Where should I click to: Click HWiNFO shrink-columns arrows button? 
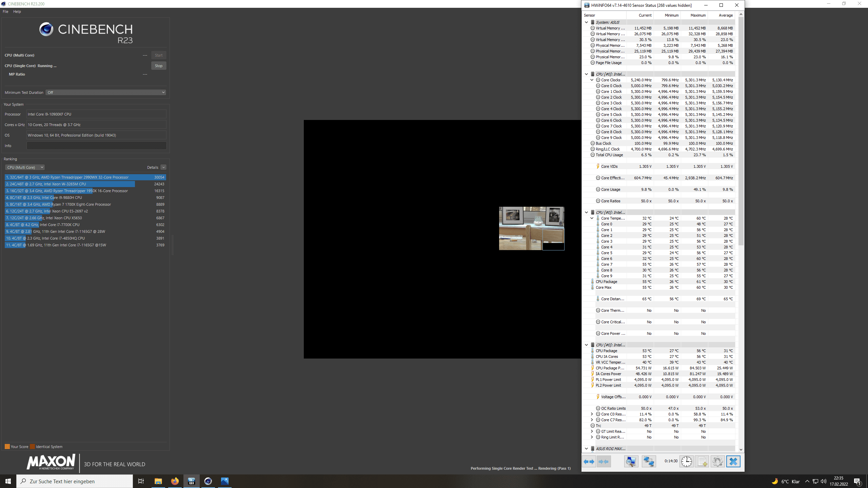[604, 462]
